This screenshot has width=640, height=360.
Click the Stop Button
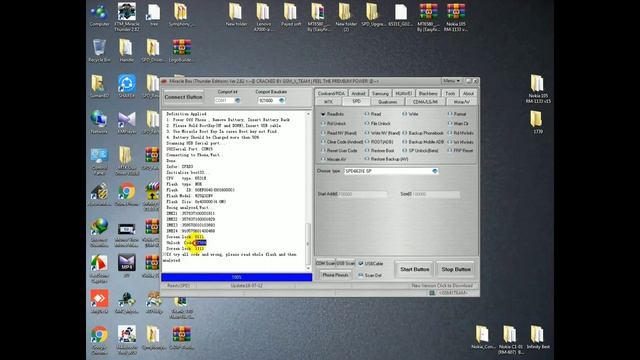coord(456,269)
